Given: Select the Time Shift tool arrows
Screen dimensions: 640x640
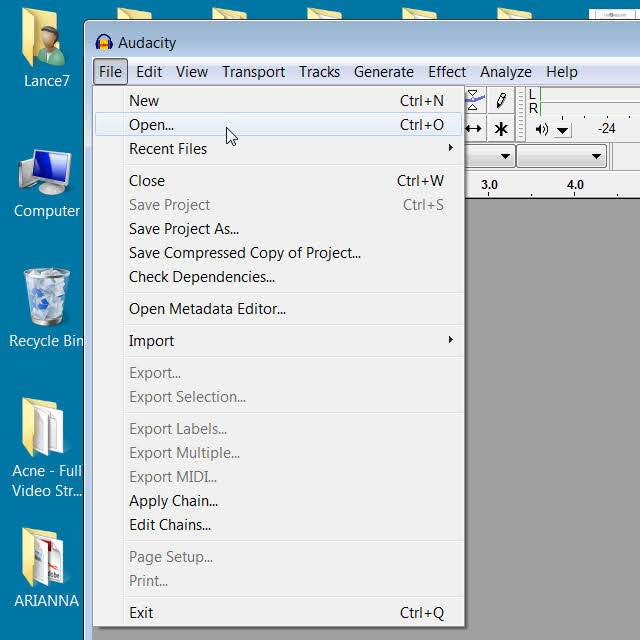Looking at the screenshot, I should pyautogui.click(x=473, y=129).
